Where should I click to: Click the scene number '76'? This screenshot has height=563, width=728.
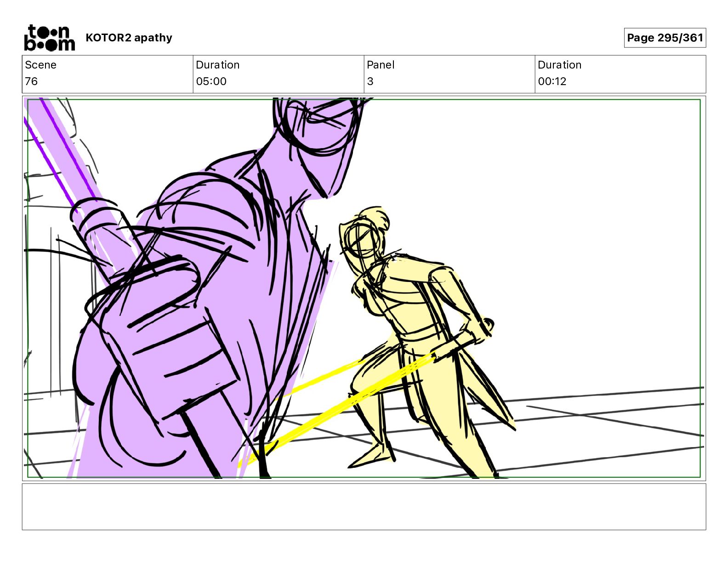click(x=31, y=81)
